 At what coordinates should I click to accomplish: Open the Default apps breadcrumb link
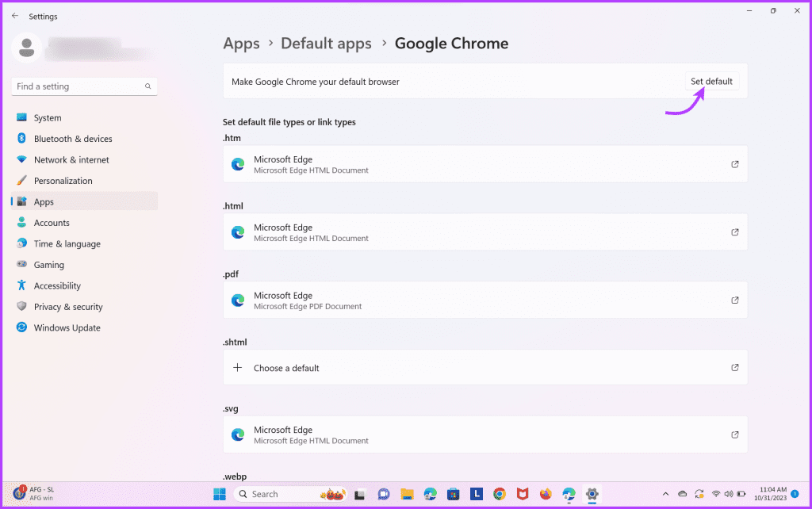point(326,44)
